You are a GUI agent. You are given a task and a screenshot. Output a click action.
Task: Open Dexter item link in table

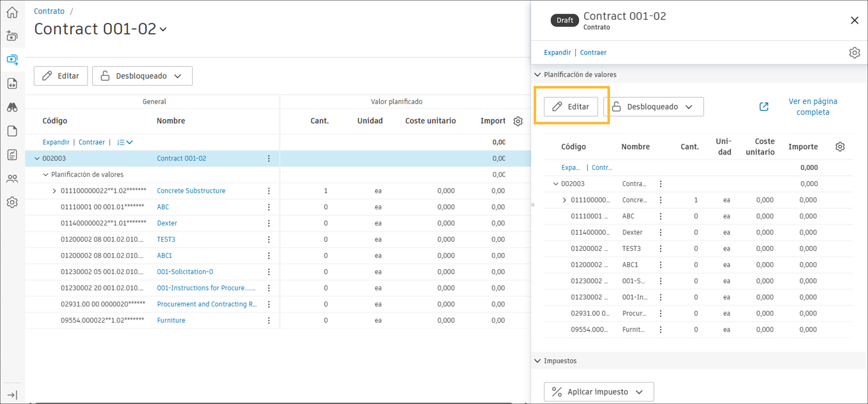(167, 223)
